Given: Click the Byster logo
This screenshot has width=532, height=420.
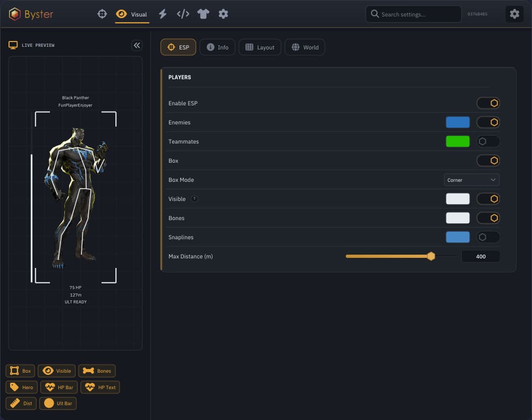Looking at the screenshot, I should (31, 14).
